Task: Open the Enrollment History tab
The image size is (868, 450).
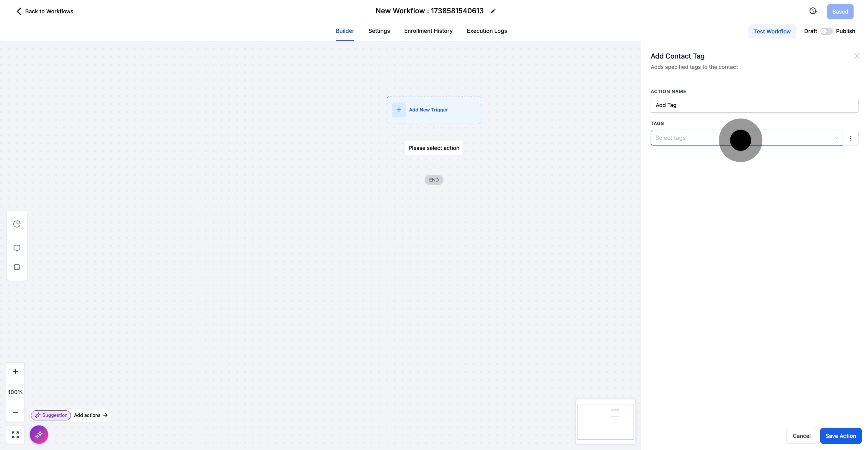Action: point(428,31)
